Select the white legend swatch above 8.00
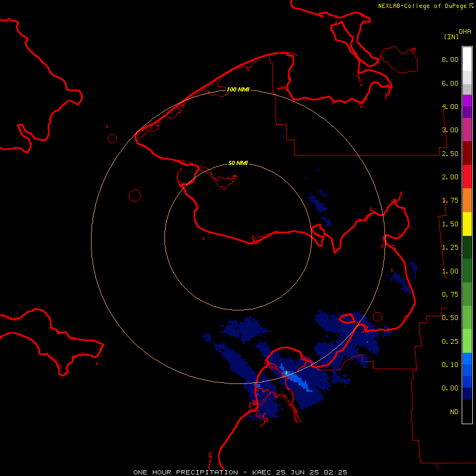 click(x=467, y=59)
